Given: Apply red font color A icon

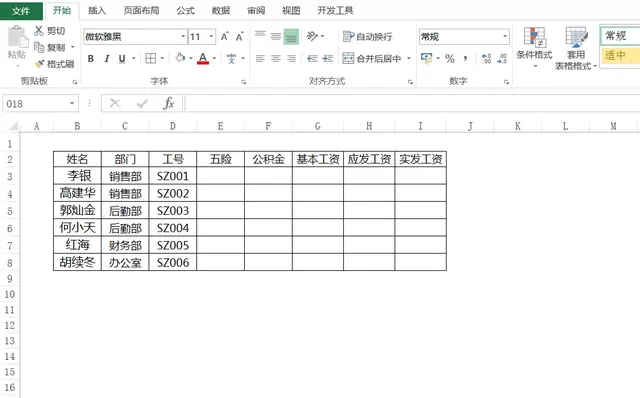Looking at the screenshot, I should tap(203, 58).
